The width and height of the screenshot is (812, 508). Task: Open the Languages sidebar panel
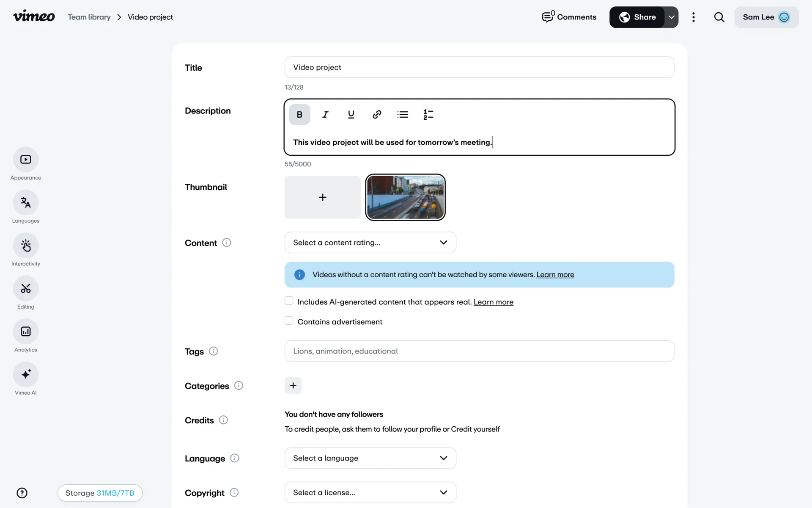[x=26, y=203]
